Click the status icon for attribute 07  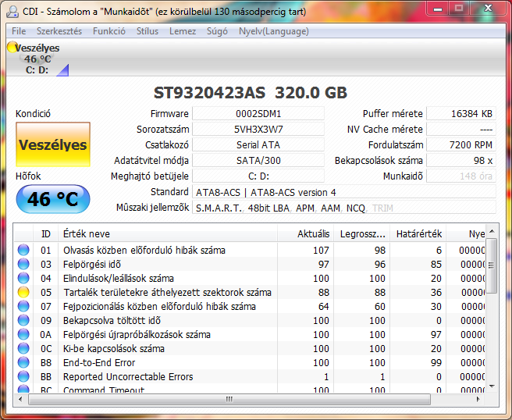pos(23,306)
